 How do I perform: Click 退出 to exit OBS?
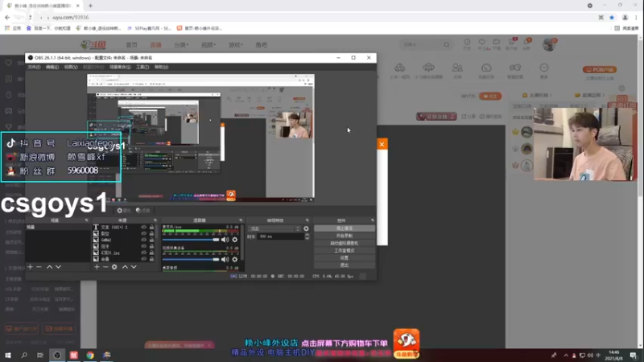click(x=345, y=265)
